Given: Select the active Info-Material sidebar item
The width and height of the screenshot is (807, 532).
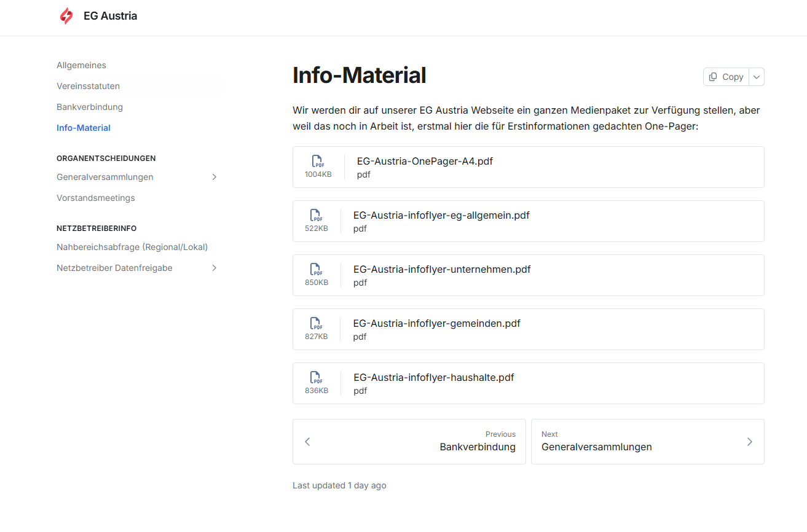Looking at the screenshot, I should (x=84, y=128).
